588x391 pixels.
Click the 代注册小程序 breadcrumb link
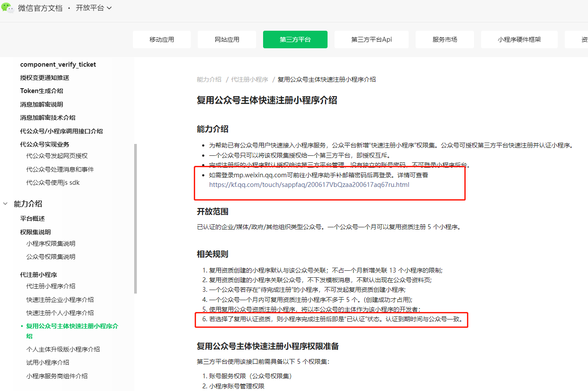(249, 79)
